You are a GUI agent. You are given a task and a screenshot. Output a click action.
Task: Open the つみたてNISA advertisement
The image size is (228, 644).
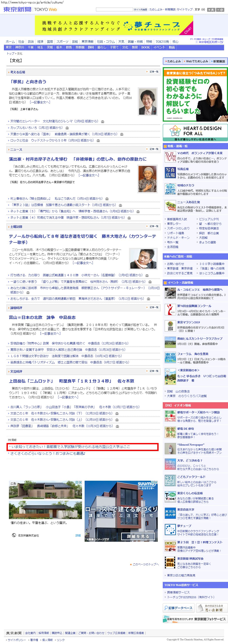coord(195,94)
